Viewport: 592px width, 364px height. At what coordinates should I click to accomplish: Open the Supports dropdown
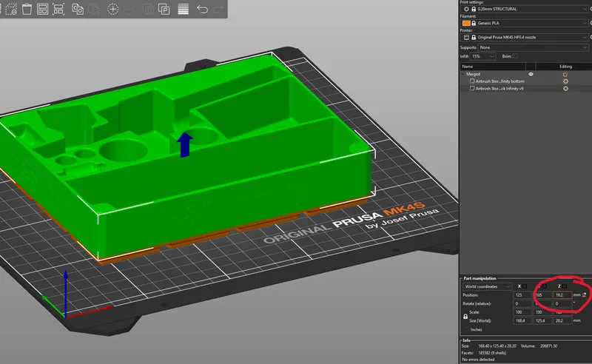(533, 47)
